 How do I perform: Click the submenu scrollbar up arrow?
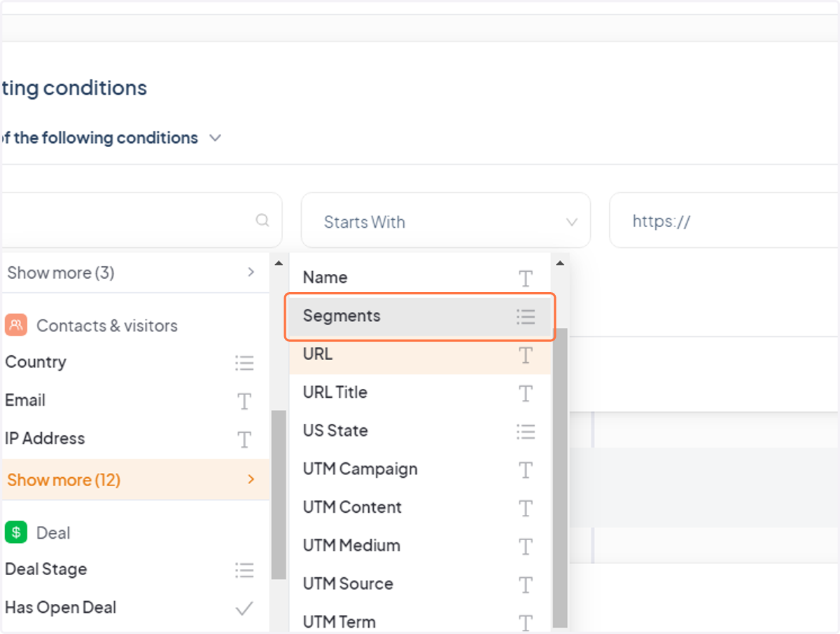click(x=559, y=263)
